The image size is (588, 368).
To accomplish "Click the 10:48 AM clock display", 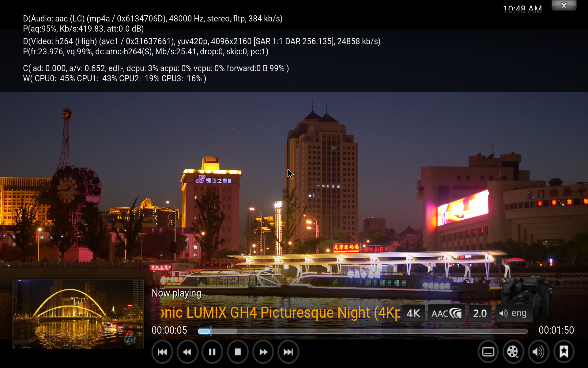I will click(522, 9).
